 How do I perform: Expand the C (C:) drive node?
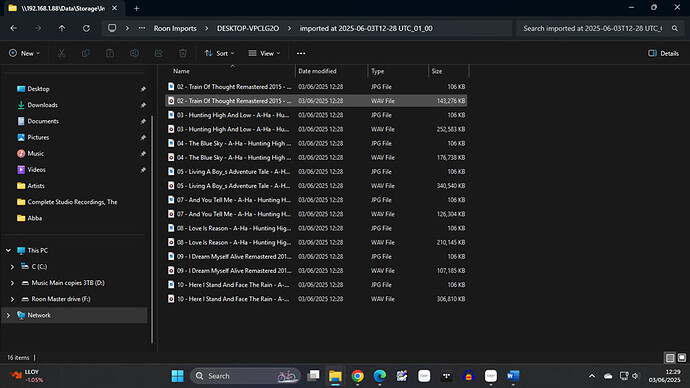[12, 267]
